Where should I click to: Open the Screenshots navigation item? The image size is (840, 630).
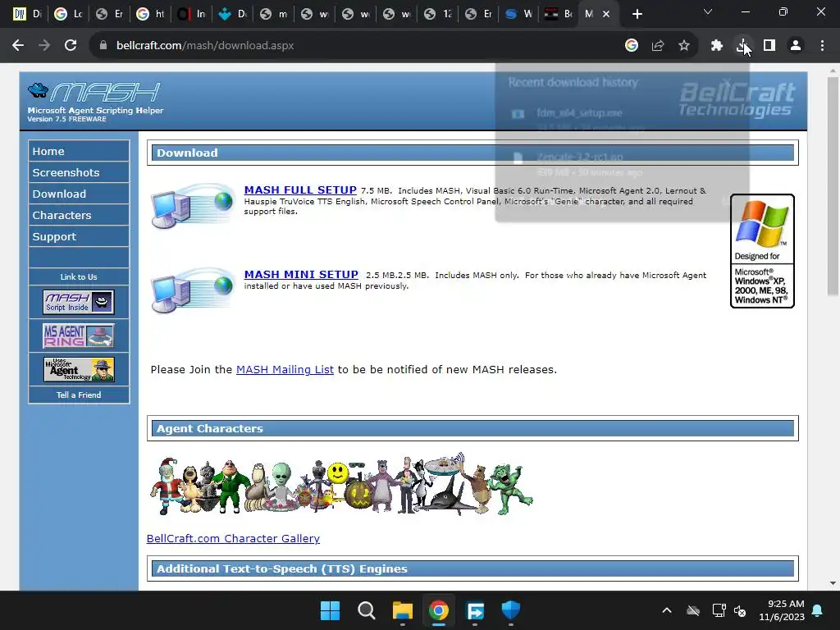[79, 172]
